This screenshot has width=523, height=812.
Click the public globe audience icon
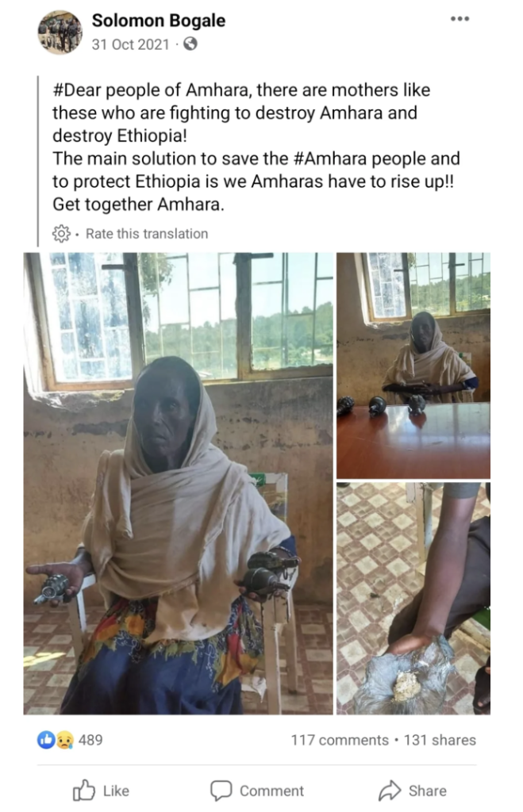click(x=190, y=44)
